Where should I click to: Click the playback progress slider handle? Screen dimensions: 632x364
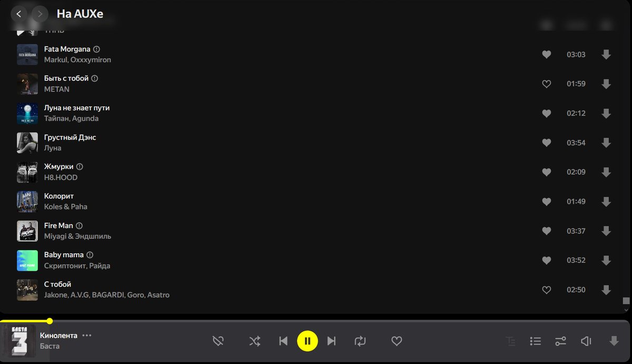50,321
